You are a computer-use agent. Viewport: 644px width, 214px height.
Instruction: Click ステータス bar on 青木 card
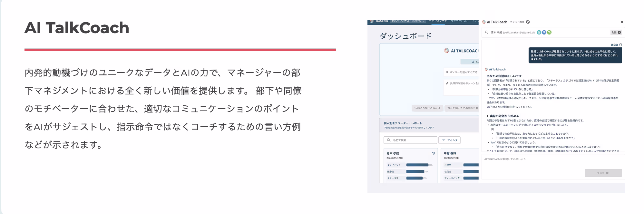(415, 178)
